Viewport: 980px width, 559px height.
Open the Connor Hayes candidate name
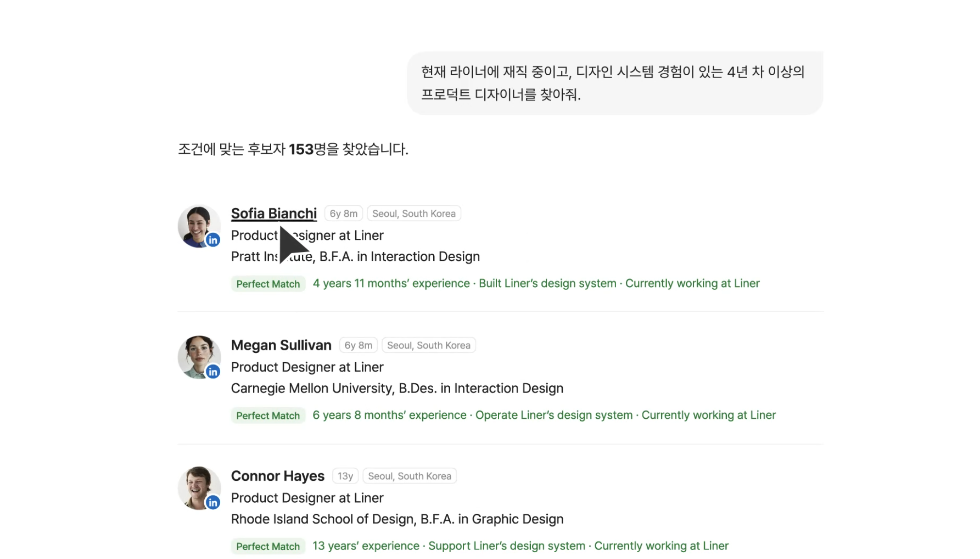tap(278, 476)
